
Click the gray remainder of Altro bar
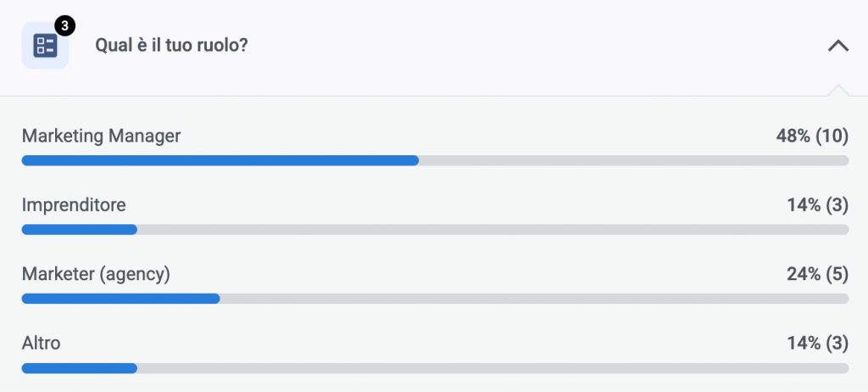click(x=492, y=368)
